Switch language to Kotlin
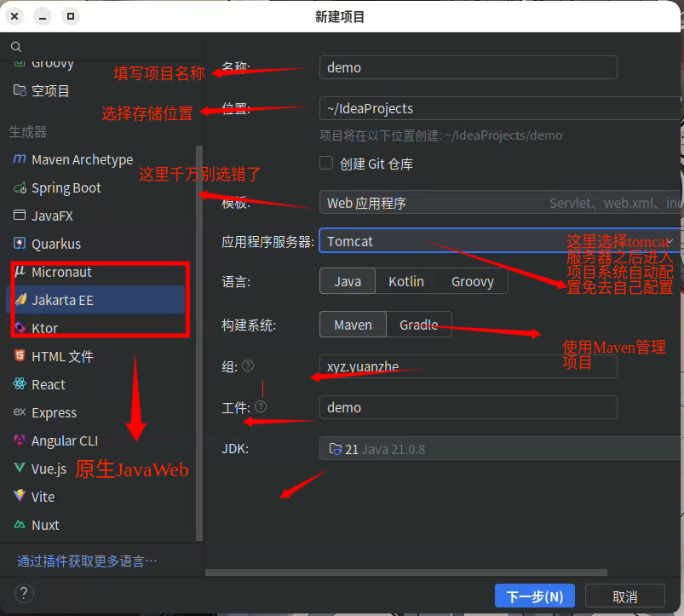684x616 pixels. pyautogui.click(x=405, y=282)
